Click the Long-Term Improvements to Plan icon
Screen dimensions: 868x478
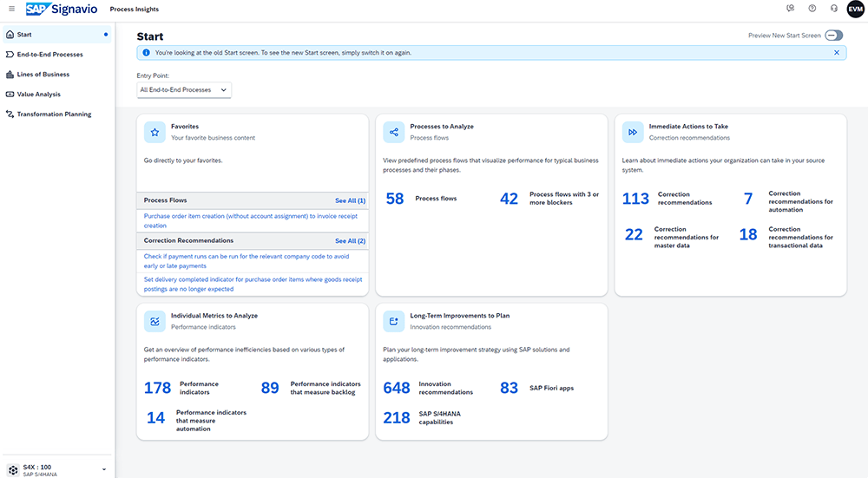point(394,321)
